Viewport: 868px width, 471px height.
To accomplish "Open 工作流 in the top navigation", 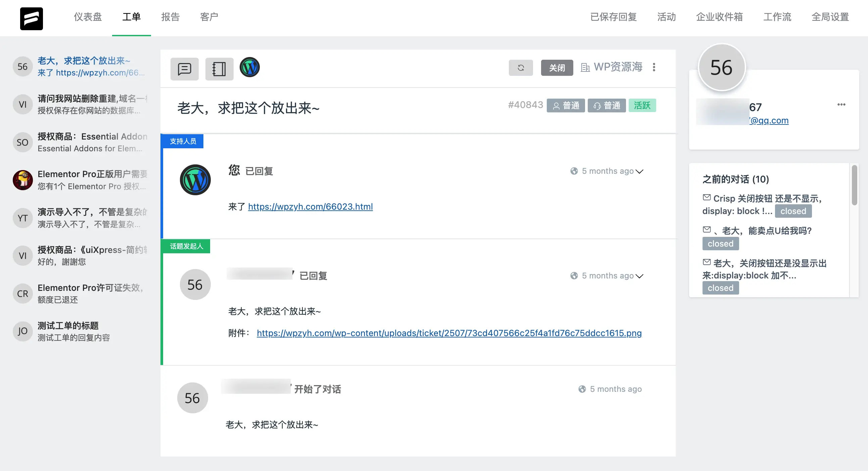I will (x=777, y=17).
